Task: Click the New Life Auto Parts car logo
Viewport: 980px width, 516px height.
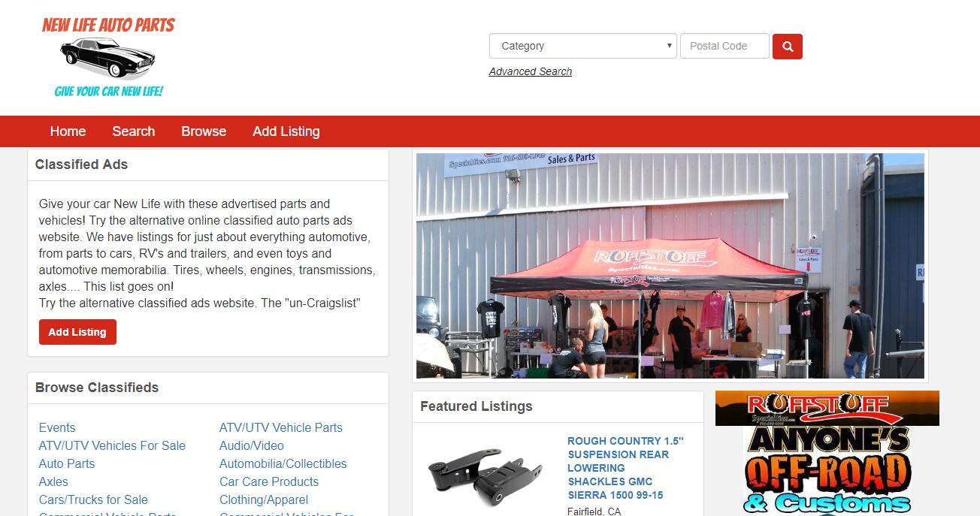Action: click(108, 57)
